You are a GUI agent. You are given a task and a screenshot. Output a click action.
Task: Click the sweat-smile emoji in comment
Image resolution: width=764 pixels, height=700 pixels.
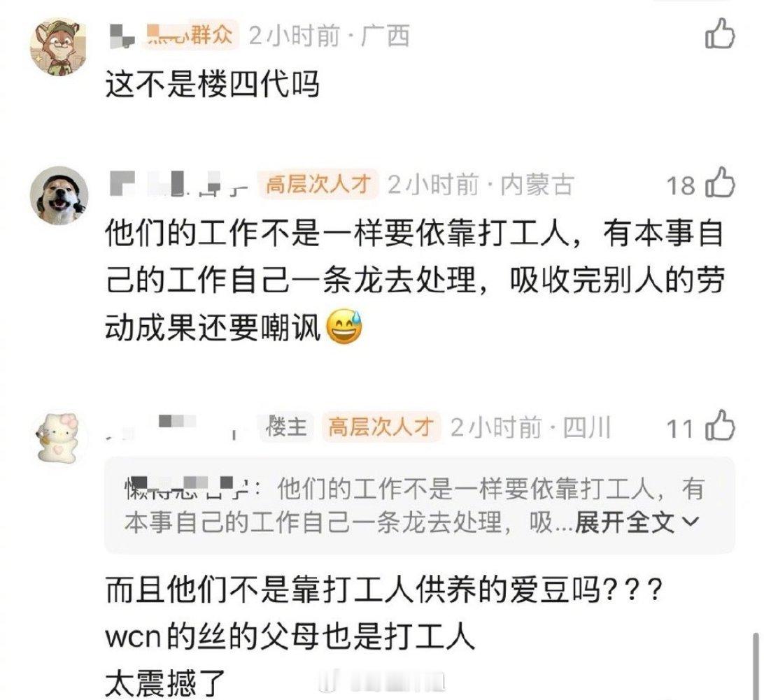(x=344, y=327)
